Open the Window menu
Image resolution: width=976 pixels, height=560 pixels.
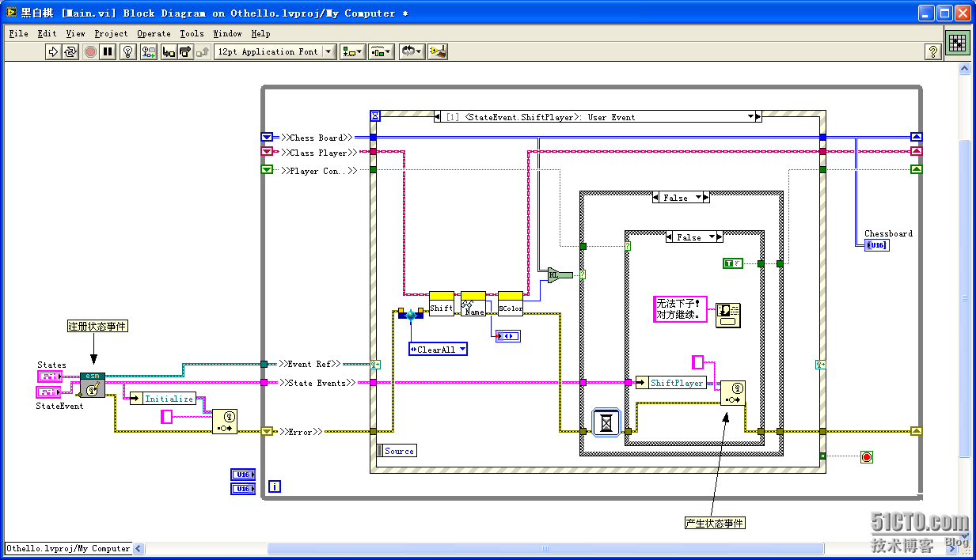click(x=227, y=33)
